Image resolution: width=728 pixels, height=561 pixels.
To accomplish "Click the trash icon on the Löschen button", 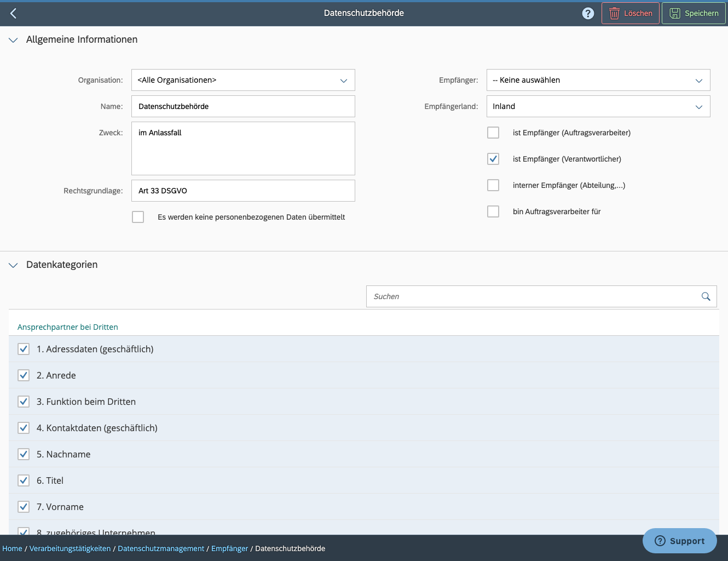I will (x=615, y=13).
